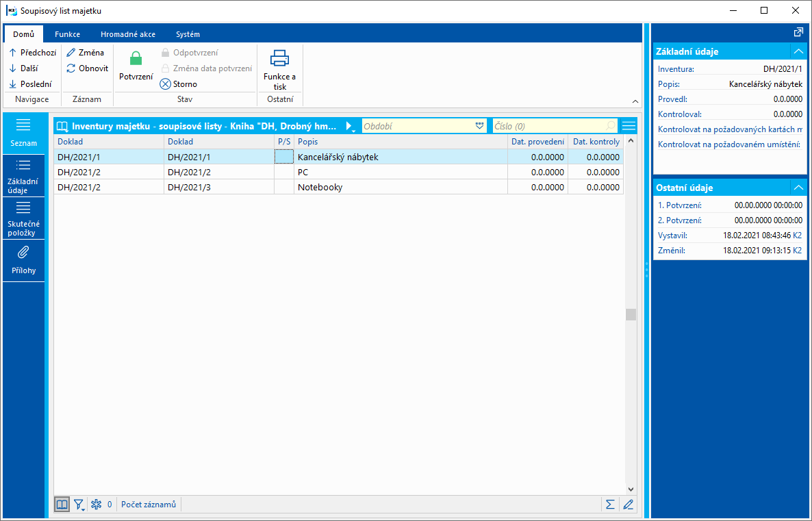Click the Změna pencil icon
Screen dimensions: 812x521
tap(71, 53)
